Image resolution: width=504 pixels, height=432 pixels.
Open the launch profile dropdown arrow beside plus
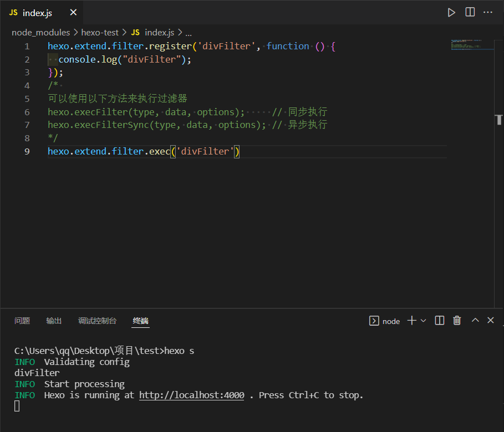pyautogui.click(x=424, y=321)
